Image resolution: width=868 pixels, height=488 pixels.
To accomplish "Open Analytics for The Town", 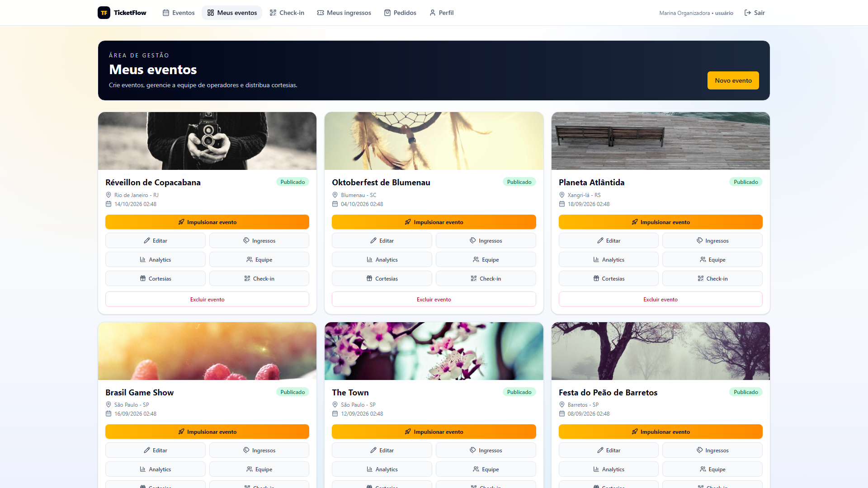I will (382, 469).
